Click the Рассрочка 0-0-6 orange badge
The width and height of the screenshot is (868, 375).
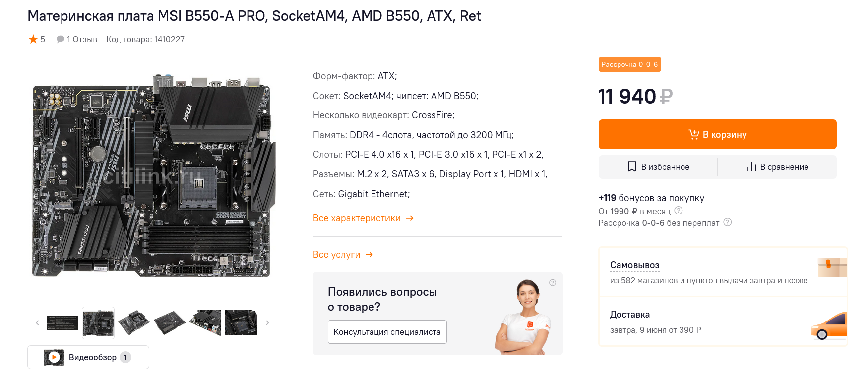pos(629,65)
